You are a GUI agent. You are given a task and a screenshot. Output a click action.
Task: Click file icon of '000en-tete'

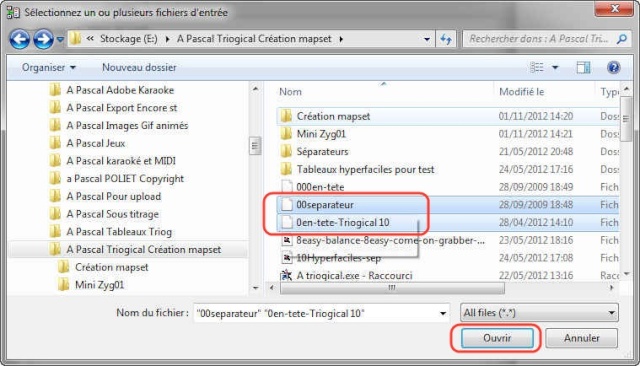(287, 187)
